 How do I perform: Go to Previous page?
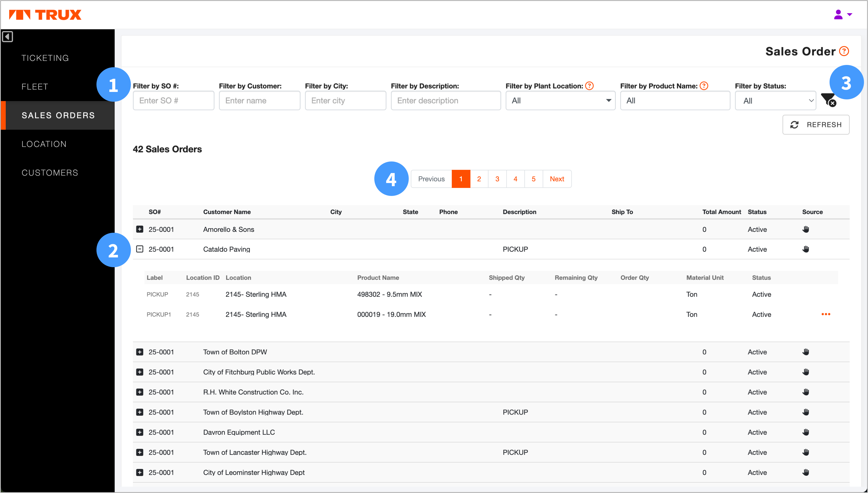(x=431, y=179)
